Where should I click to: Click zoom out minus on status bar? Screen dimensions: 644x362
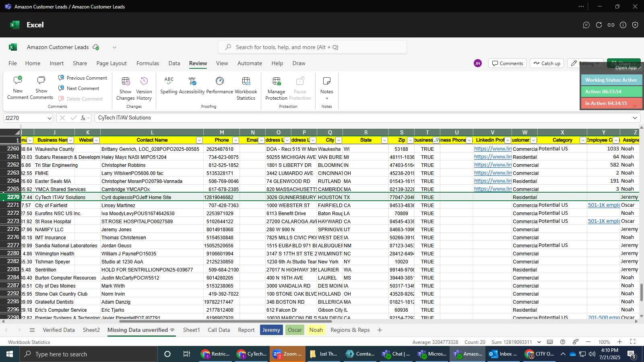coord(588,342)
